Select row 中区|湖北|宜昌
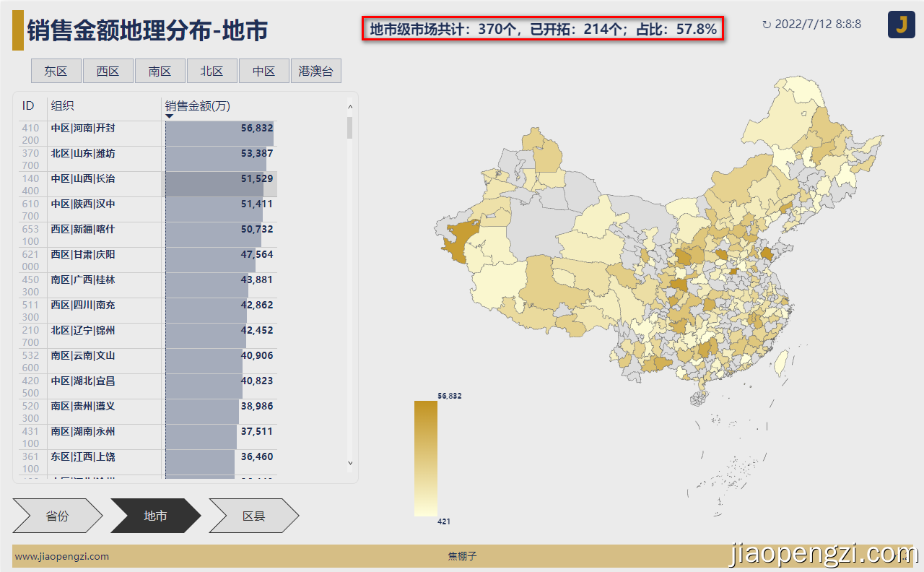924x572 pixels. pos(148,386)
